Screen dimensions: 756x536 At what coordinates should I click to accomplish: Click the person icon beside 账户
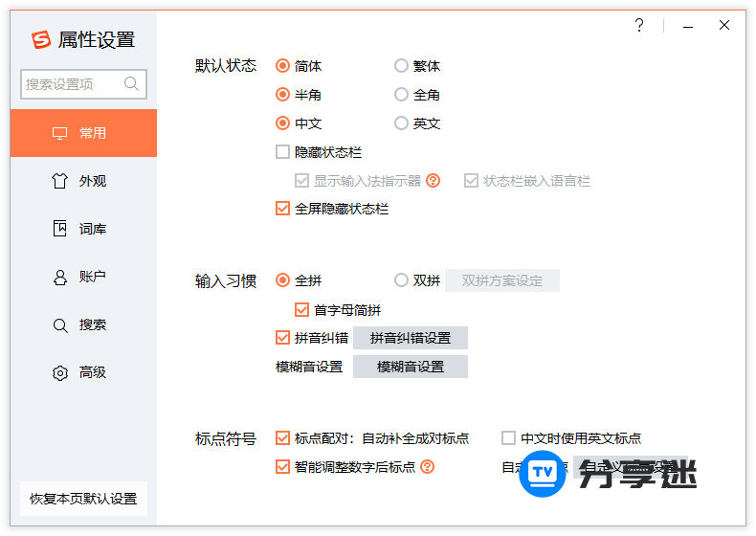[x=59, y=278]
